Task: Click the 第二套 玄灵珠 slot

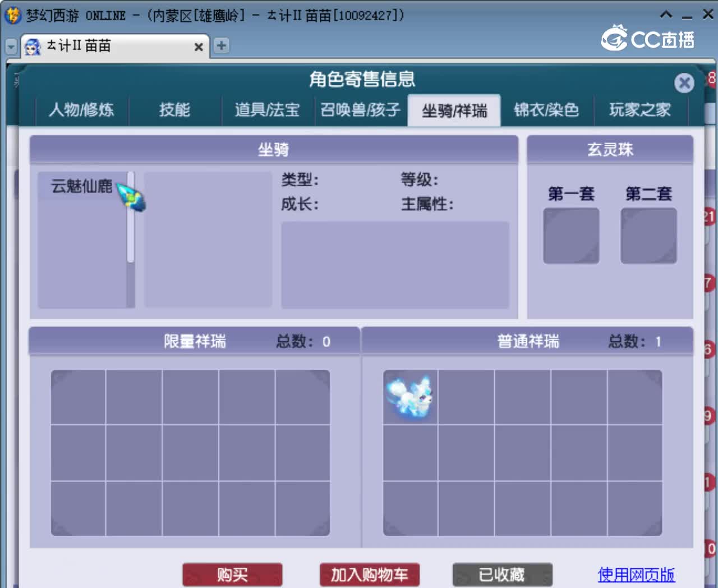Action: click(x=648, y=236)
